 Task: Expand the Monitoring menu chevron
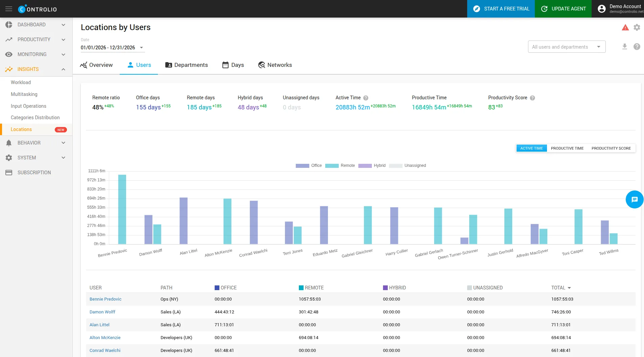click(63, 54)
